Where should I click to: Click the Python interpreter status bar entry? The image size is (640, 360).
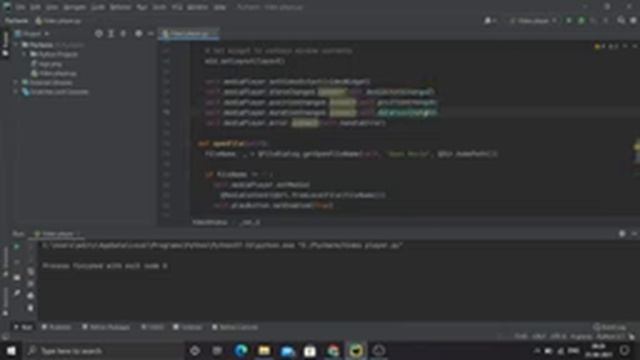610,337
